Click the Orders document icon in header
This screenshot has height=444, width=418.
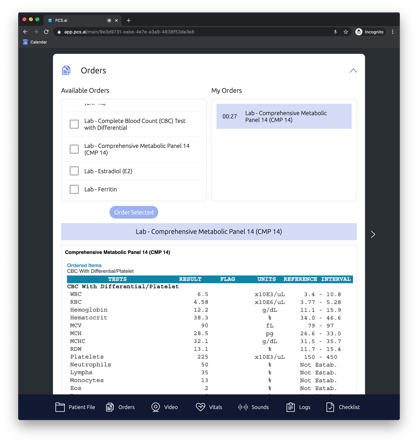tap(66, 70)
